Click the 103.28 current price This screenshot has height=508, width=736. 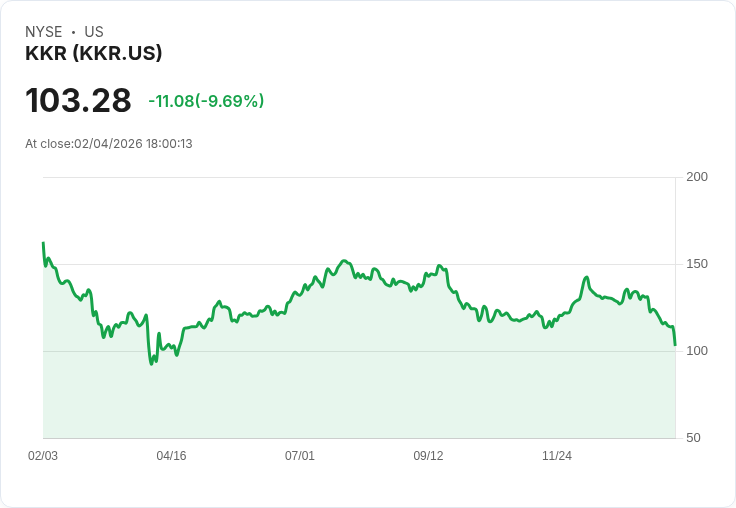pyautogui.click(x=78, y=101)
